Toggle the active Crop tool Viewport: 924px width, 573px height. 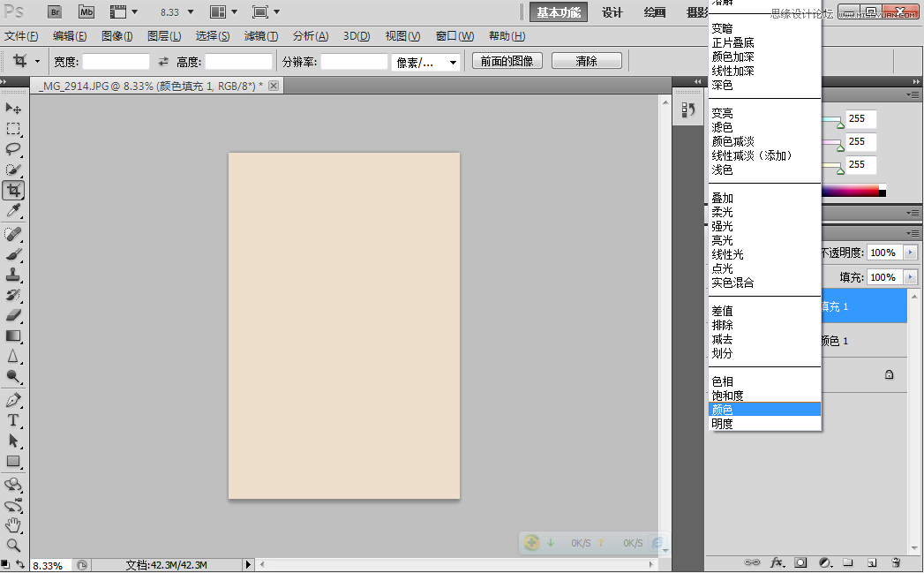pos(13,191)
